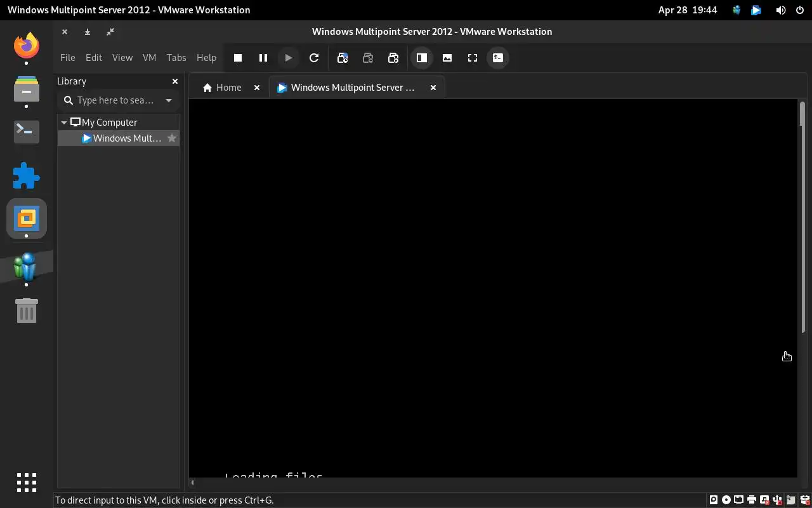Click the printer status icon
Screen dimensions: 812x508
(x=752, y=500)
